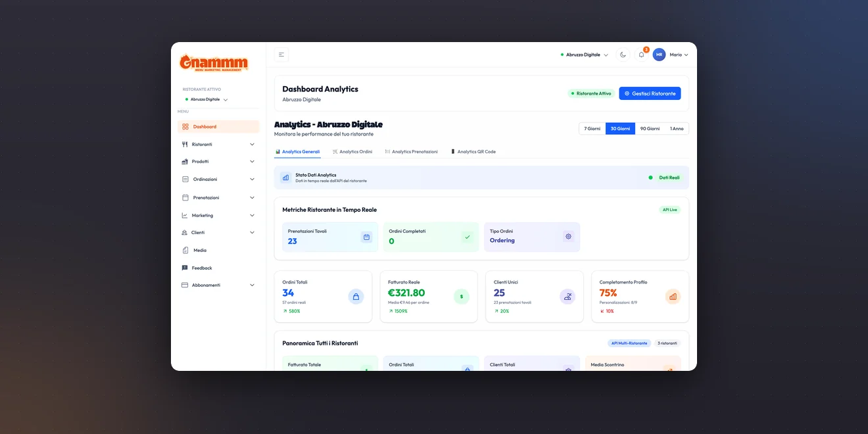Click the 580% orders growth figure
This screenshot has height=434, width=868.
(x=294, y=311)
